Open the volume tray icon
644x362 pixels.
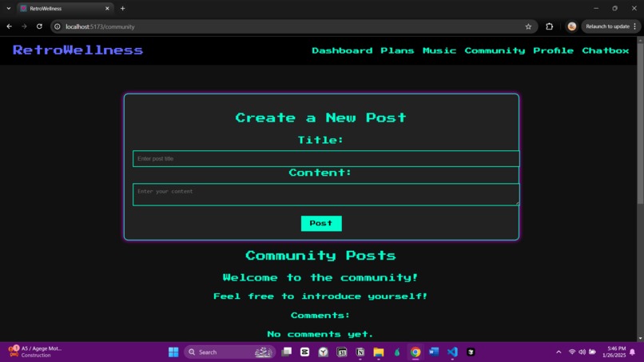click(x=582, y=352)
